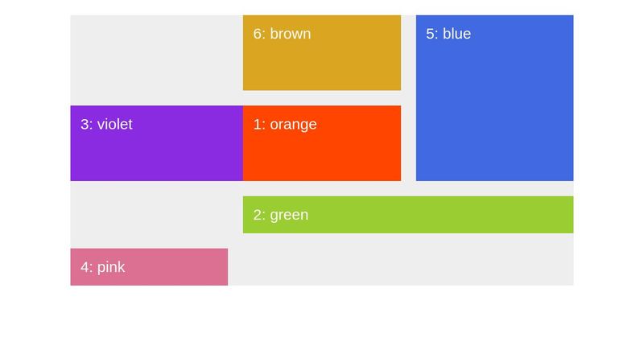Click the empty gray area left of green bar
The width and height of the screenshot is (644, 362).
point(156,215)
